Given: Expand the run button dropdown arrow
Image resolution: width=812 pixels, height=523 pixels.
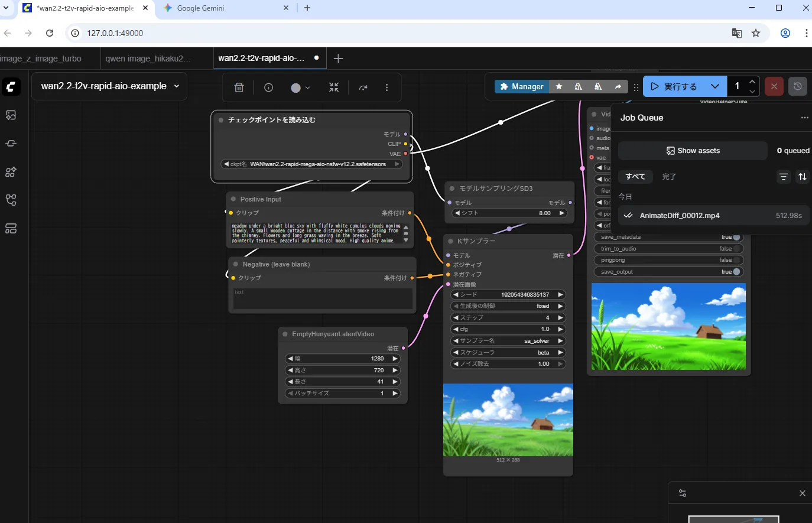Looking at the screenshot, I should (714, 86).
